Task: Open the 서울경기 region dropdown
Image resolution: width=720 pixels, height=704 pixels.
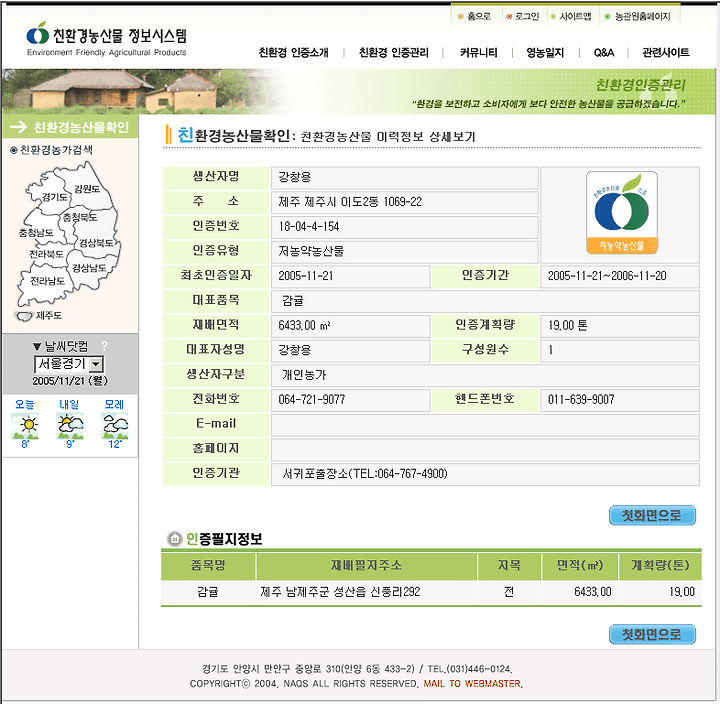Action: [x=69, y=364]
